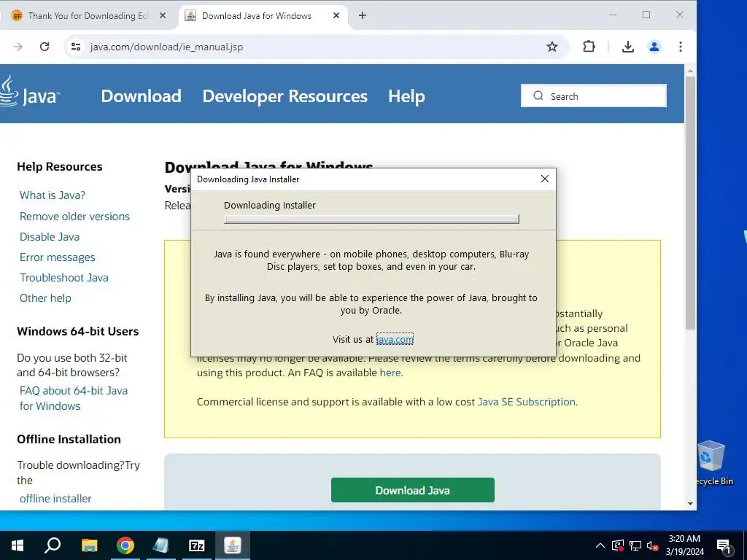747x560 pixels.
Task: Click the green Download Java button
Action: click(413, 490)
